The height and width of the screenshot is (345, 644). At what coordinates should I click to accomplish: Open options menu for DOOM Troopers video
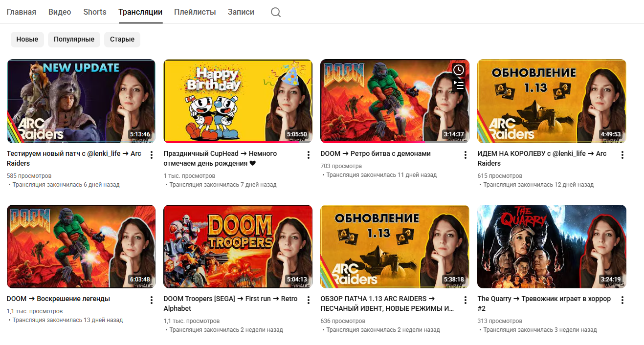(309, 300)
